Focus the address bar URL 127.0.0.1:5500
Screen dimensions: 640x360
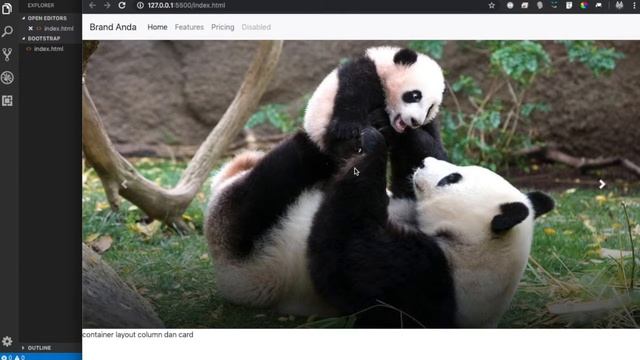186,5
